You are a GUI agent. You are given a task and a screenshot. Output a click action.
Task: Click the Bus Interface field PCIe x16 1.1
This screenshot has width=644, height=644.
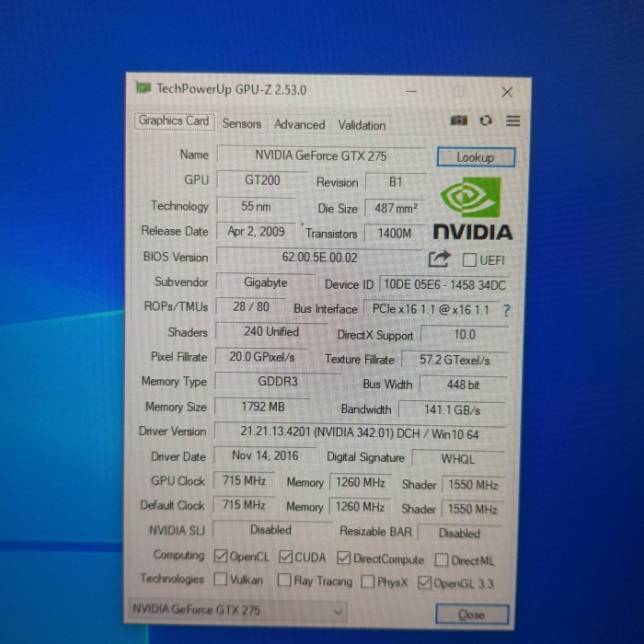click(x=431, y=309)
